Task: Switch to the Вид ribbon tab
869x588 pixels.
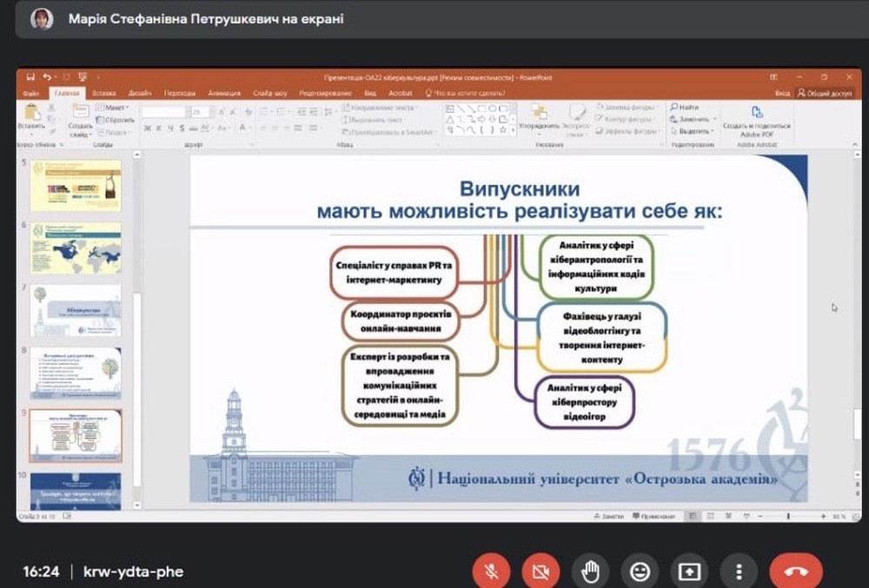Action: coord(370,92)
